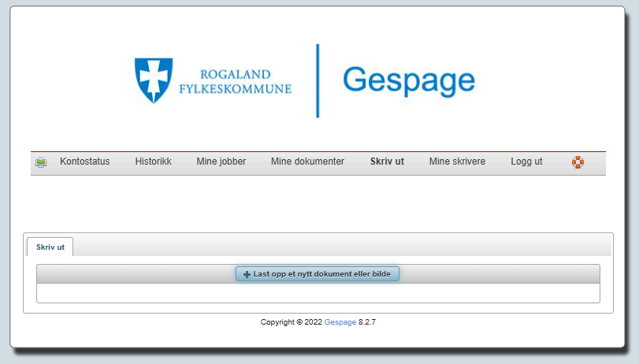The height and width of the screenshot is (364, 639).
Task: Open Mine jobber section
Action: point(221,162)
